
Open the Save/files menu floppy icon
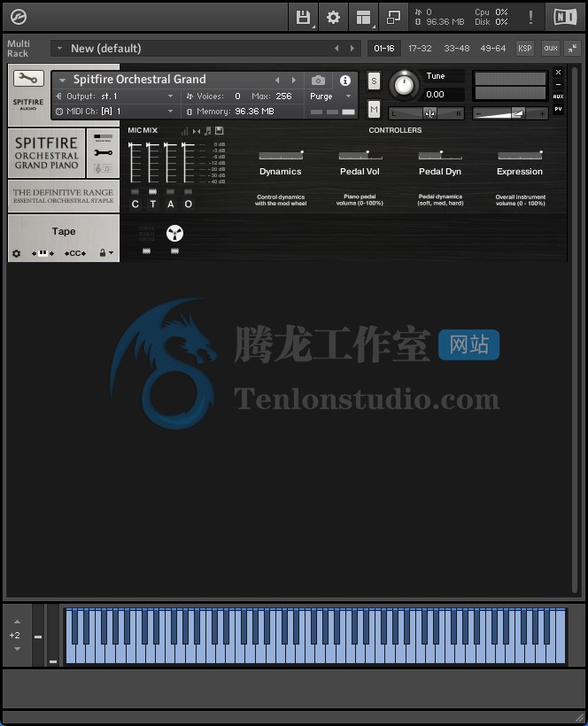click(303, 17)
